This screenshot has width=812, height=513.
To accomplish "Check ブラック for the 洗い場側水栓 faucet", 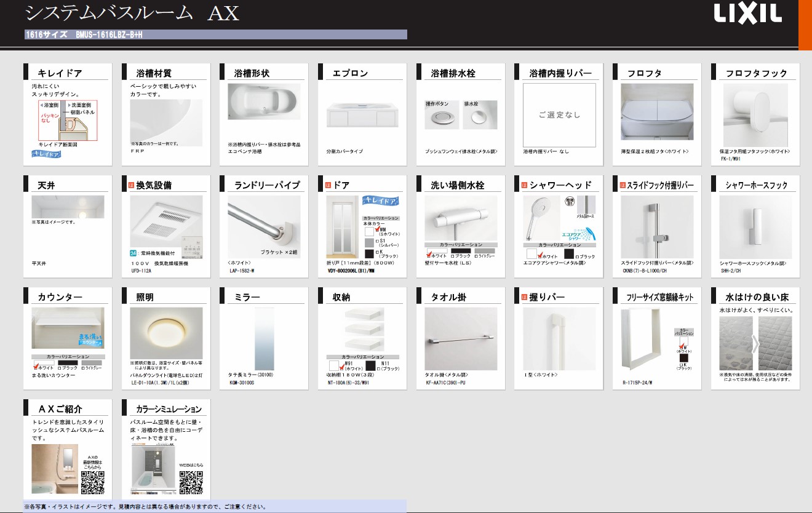I will 453,256.
